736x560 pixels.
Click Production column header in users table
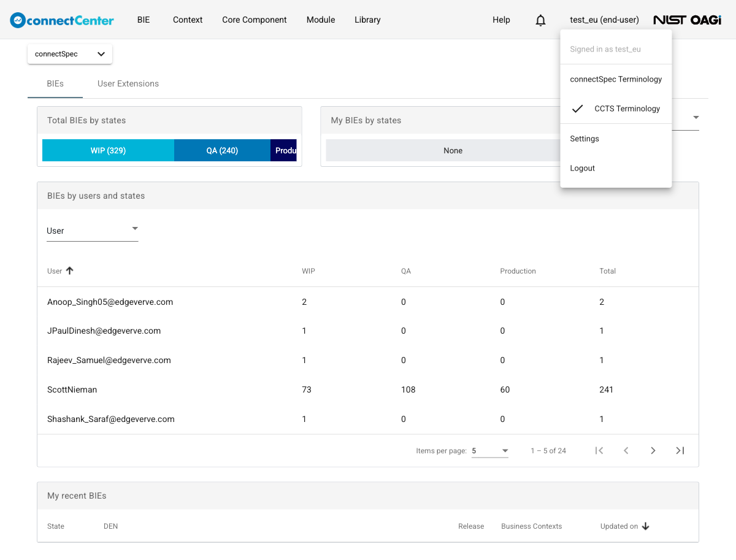point(518,271)
